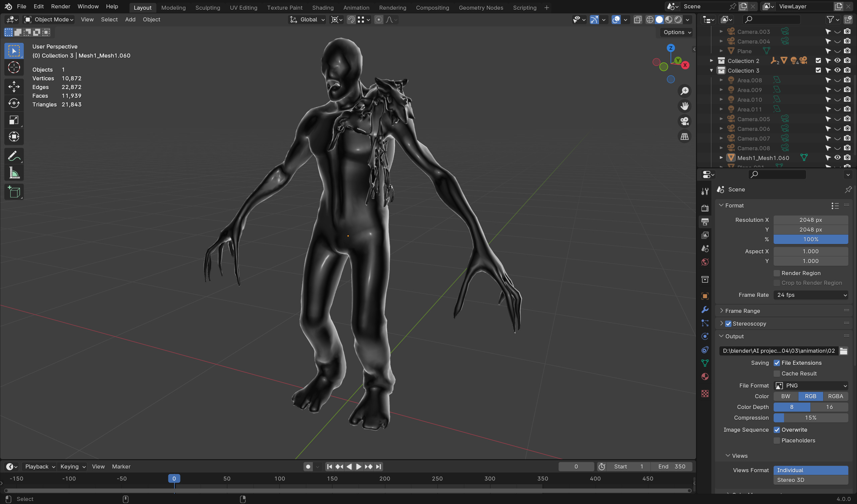Select BW color mode

786,397
